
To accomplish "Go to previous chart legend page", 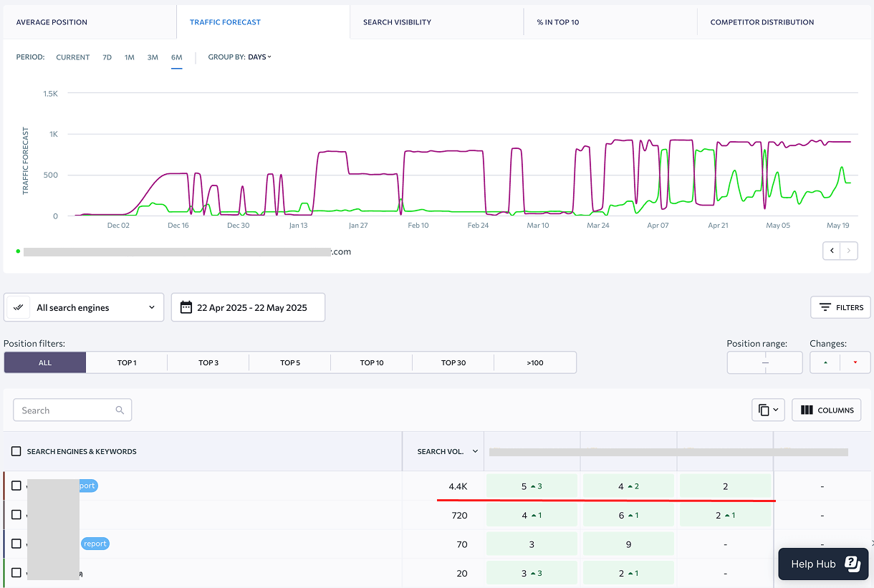I will pos(832,251).
